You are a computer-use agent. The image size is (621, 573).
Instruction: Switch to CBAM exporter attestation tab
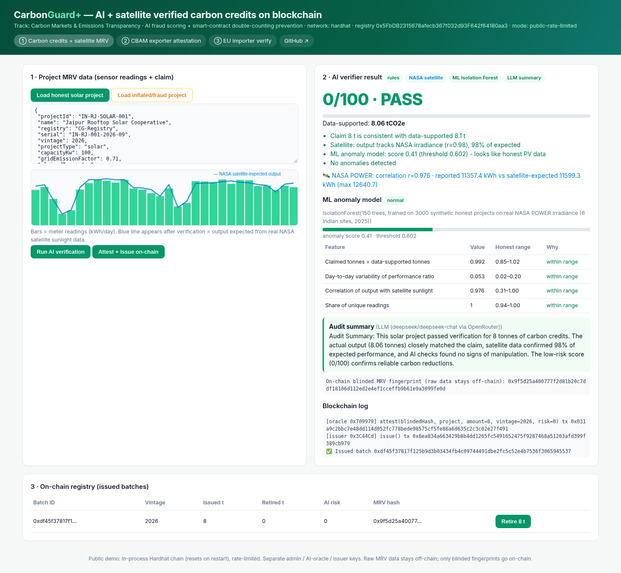pyautogui.click(x=161, y=41)
